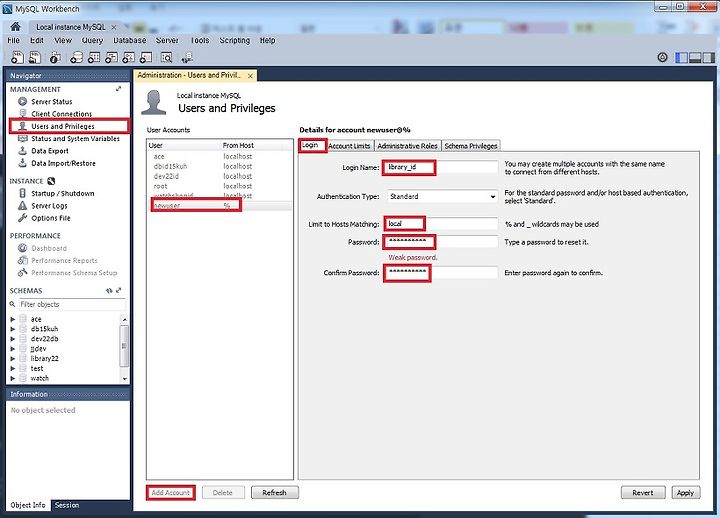720x518 pixels.
Task: Click the Status and System Variables icon
Action: pos(22,138)
